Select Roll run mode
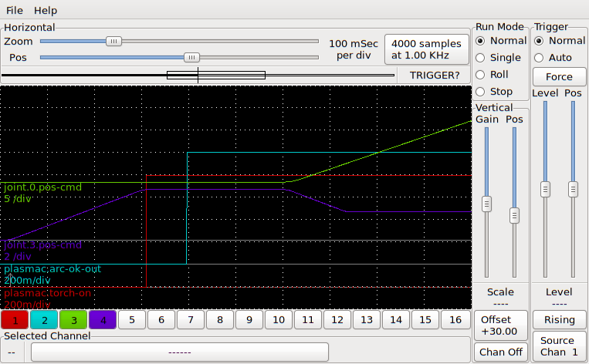The height and width of the screenshot is (364, 589). (492, 74)
